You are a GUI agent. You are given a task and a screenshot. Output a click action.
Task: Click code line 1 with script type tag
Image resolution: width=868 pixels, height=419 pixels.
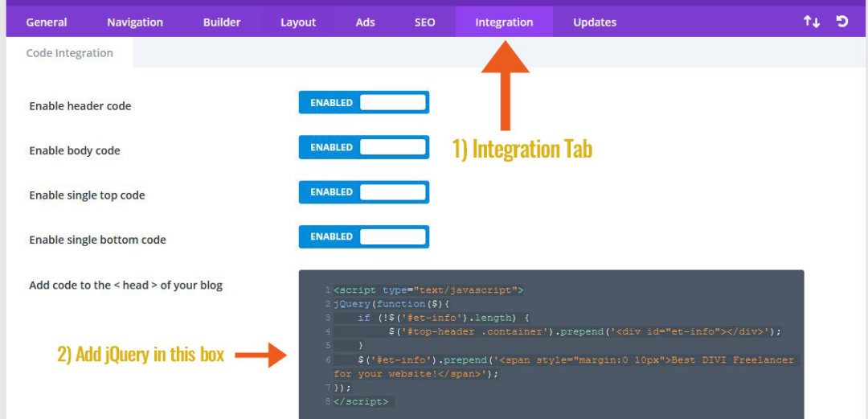tap(429, 290)
